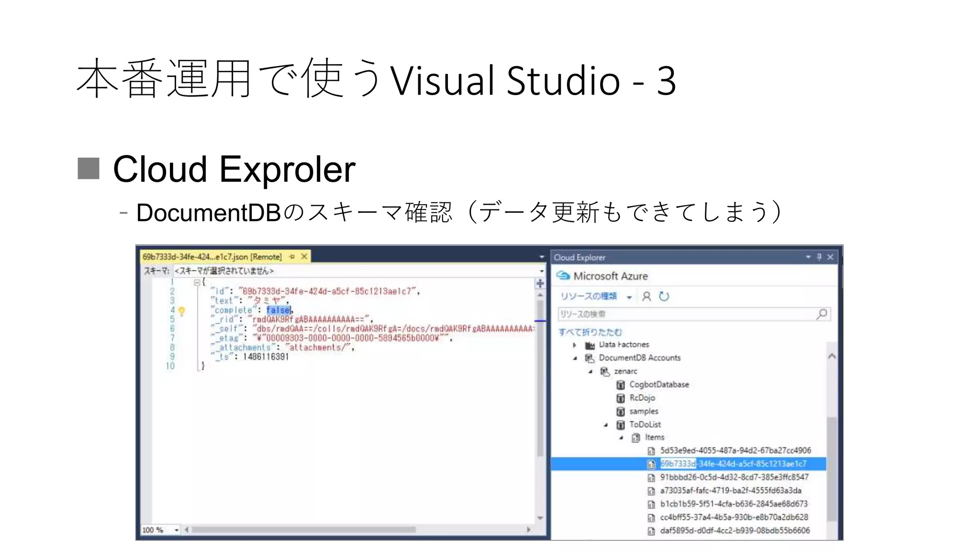Screen dimensions: 980x551
Task: Open the document tab overflow dropdown arrow
Action: pyautogui.click(x=541, y=257)
